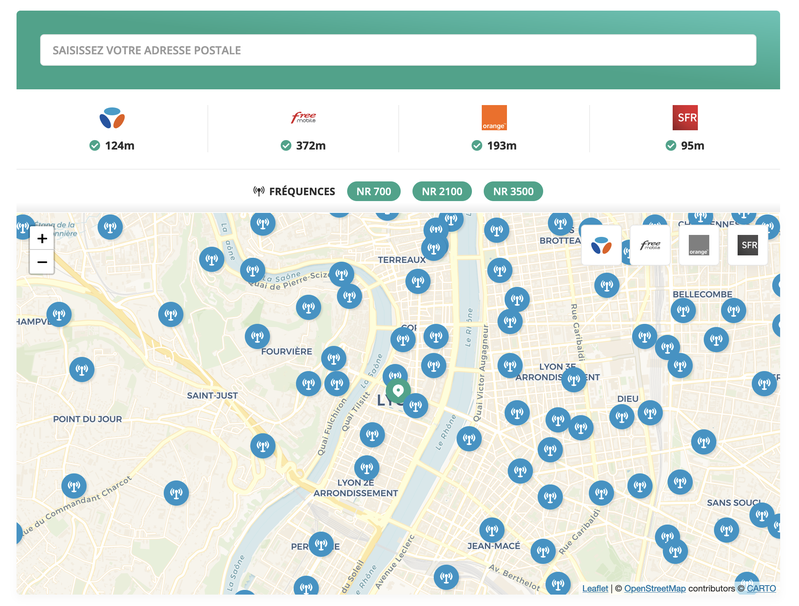The image size is (799, 606).
Task: Click the green location pin marker
Action: (x=398, y=391)
